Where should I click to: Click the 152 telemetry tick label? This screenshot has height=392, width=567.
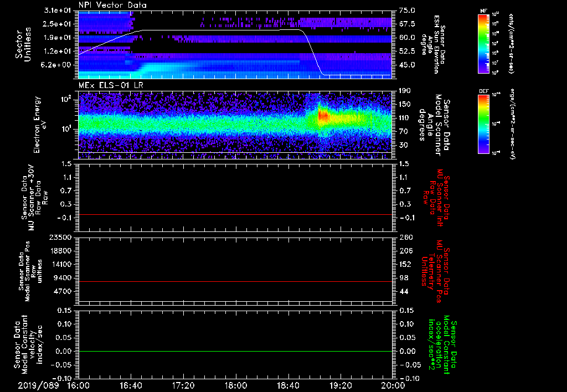click(x=405, y=265)
